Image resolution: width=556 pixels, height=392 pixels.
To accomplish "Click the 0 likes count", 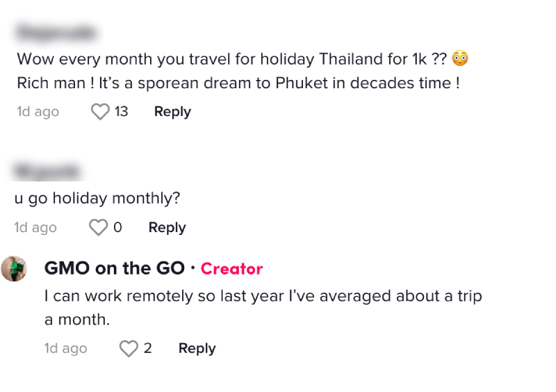I will coord(117,227).
